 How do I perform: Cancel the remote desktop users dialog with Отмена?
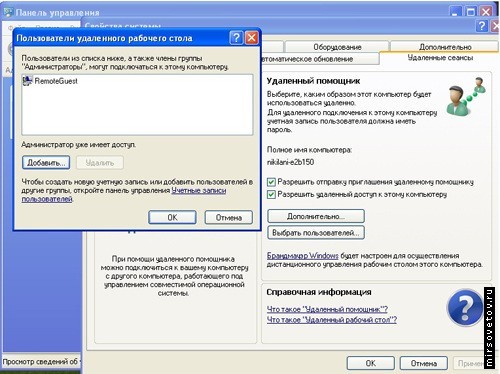[x=229, y=217]
